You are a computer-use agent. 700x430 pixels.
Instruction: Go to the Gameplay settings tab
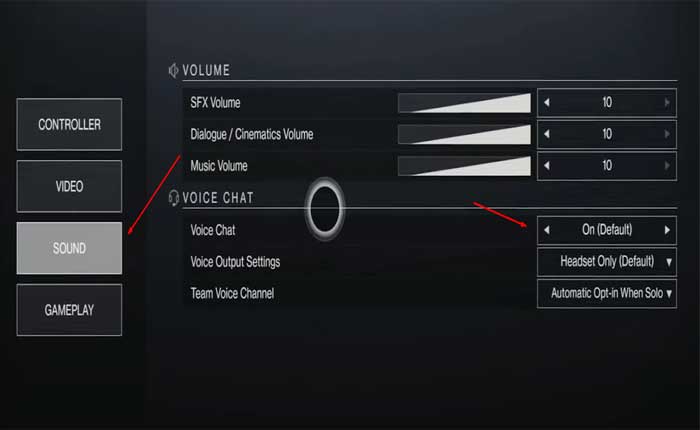(x=69, y=310)
